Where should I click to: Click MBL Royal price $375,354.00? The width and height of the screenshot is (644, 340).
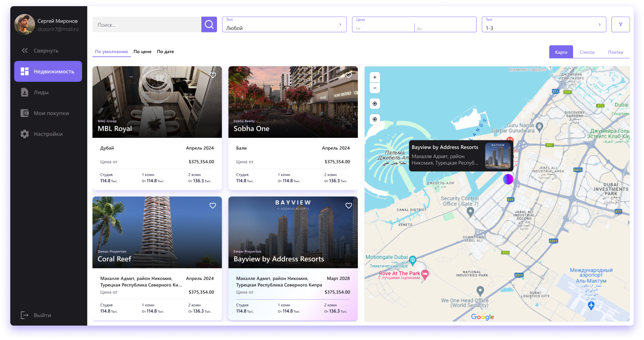point(201,162)
